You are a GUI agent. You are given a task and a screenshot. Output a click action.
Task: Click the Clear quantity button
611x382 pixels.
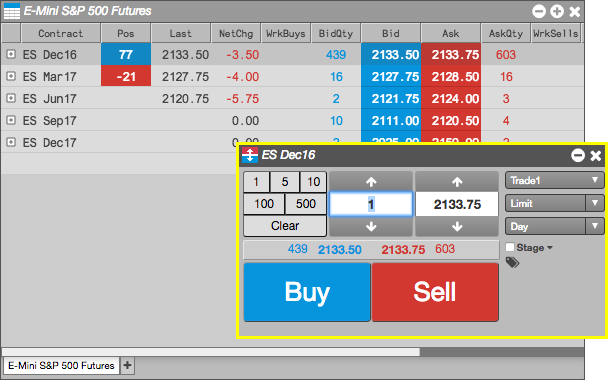coord(285,226)
